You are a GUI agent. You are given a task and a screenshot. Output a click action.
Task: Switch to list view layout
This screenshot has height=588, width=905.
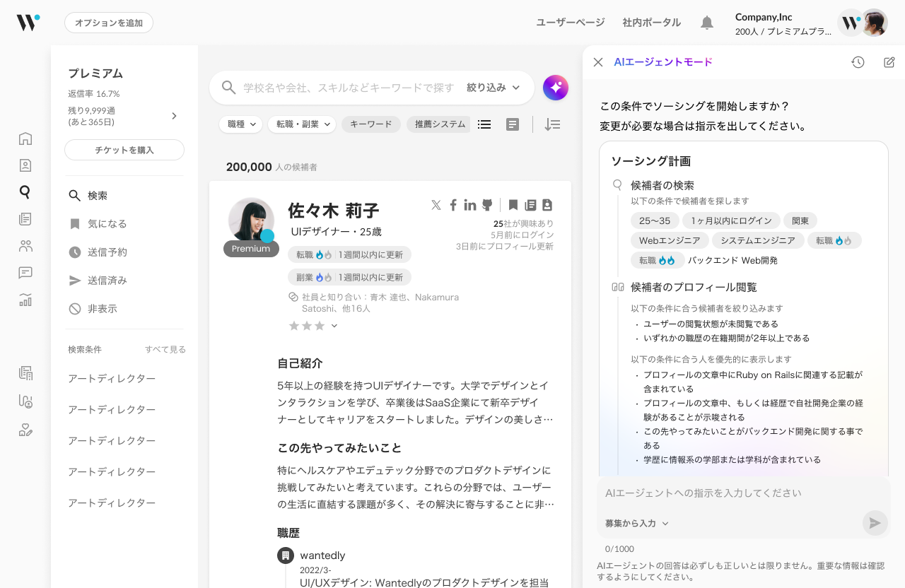(484, 124)
